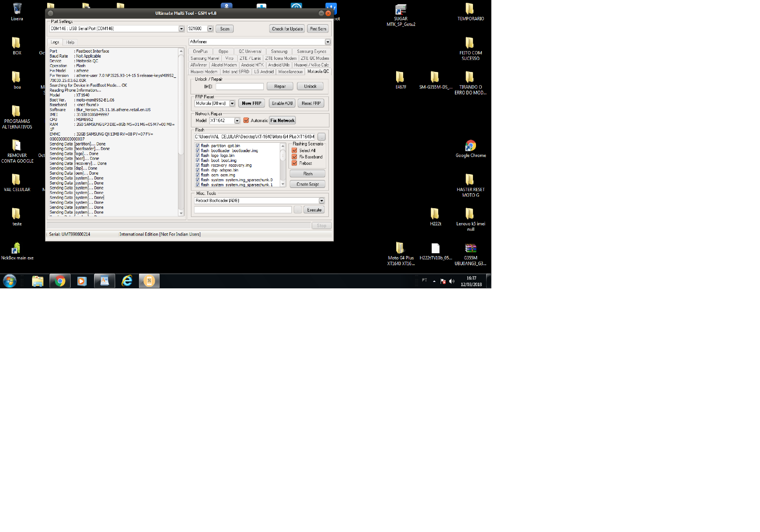Viewport: 760px width, 532px height.
Task: Expand the Reboot Bootloader (ADB) dropdown
Action: (322, 201)
